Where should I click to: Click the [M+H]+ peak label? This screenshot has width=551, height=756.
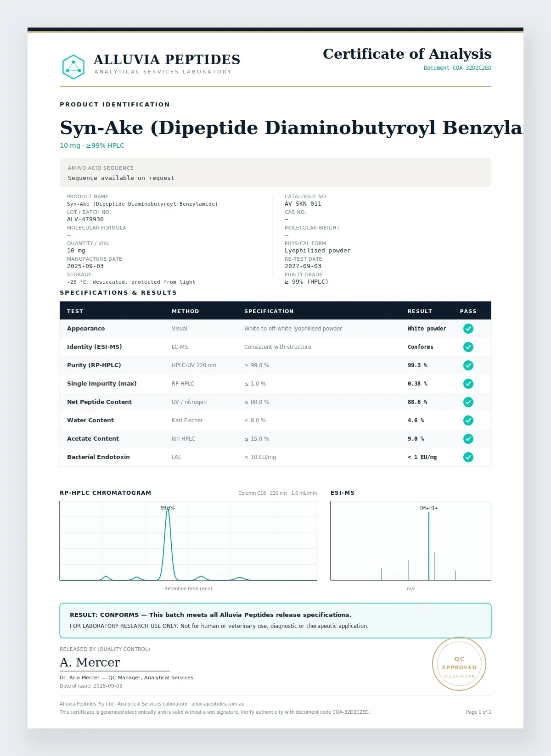pos(429,508)
